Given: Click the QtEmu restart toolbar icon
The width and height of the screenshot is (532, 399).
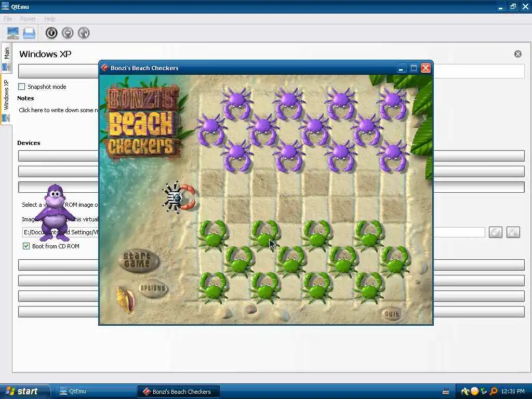Looking at the screenshot, I should pyautogui.click(x=84, y=33).
